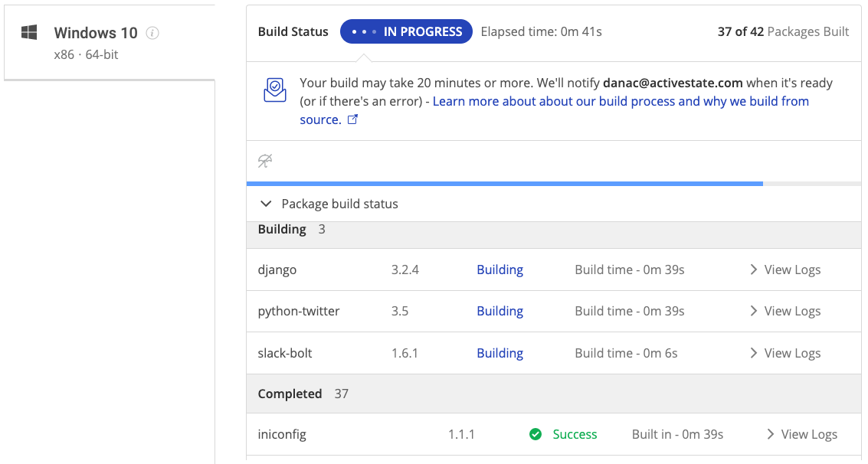Click slack-bolt version 1.6.1
The height and width of the screenshot is (464, 868).
point(405,354)
